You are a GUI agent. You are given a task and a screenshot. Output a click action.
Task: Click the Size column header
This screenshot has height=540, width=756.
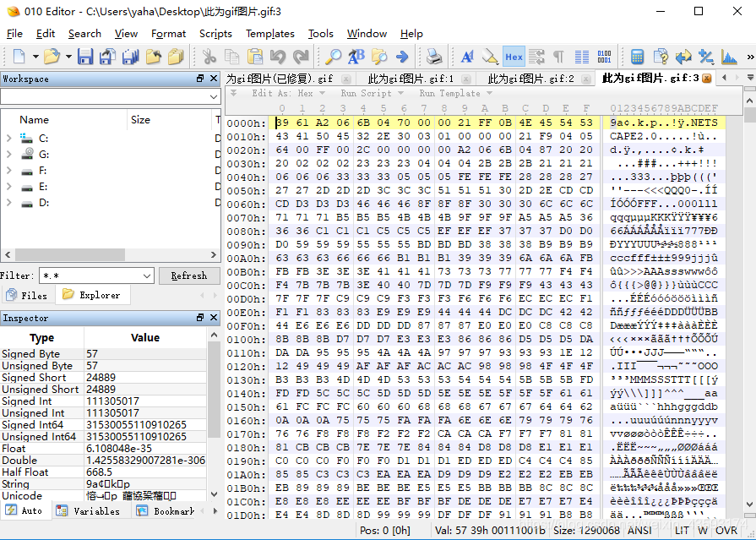coord(169,120)
